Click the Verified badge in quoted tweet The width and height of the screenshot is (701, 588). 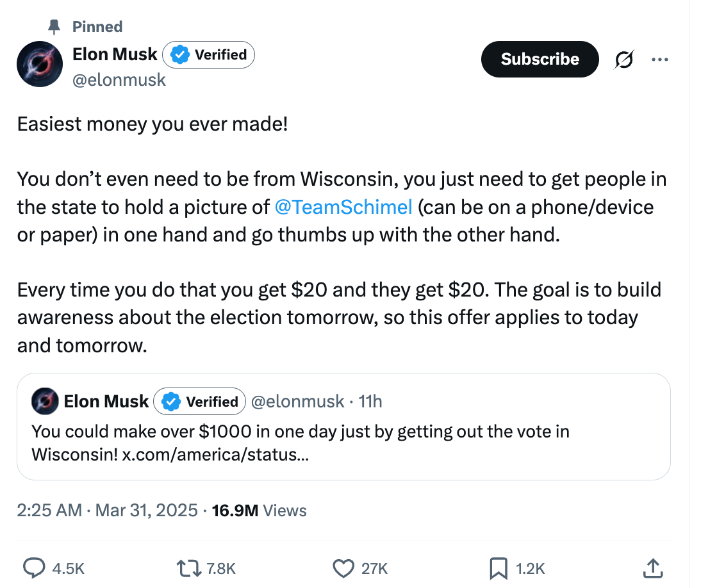200,402
